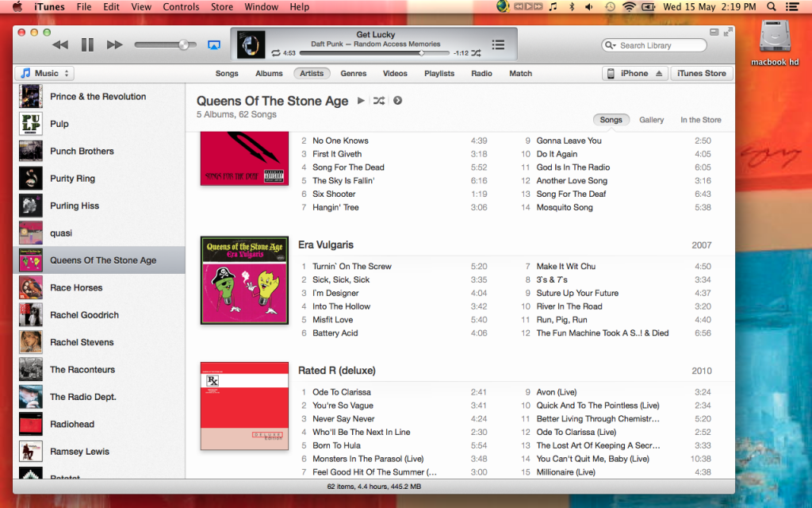
Task: Pause playback with the pause button
Action: tap(87, 45)
